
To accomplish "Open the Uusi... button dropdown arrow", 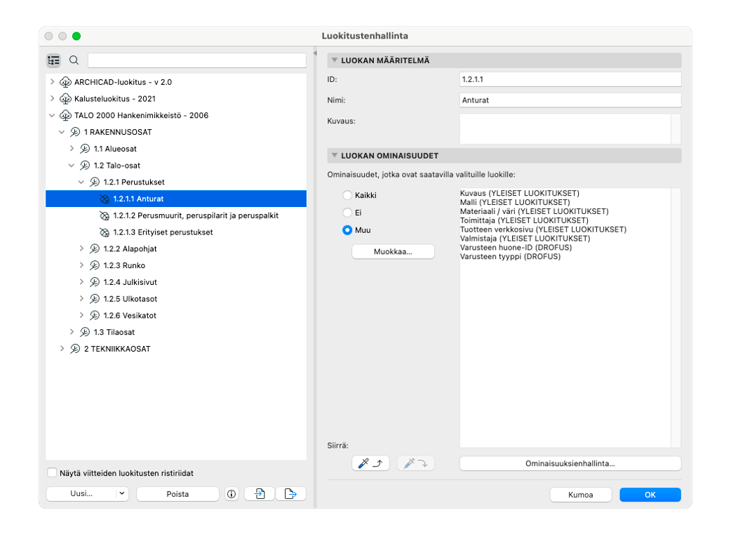I will [121, 493].
